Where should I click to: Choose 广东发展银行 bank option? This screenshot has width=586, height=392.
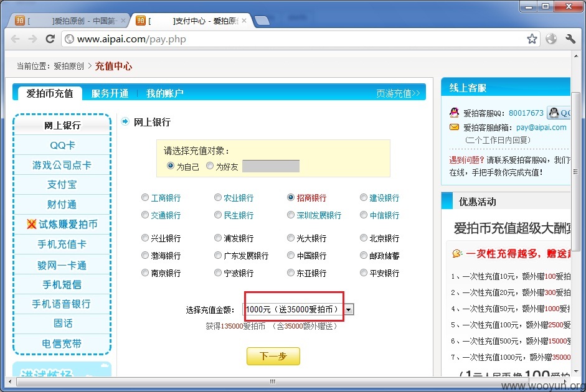(x=218, y=255)
